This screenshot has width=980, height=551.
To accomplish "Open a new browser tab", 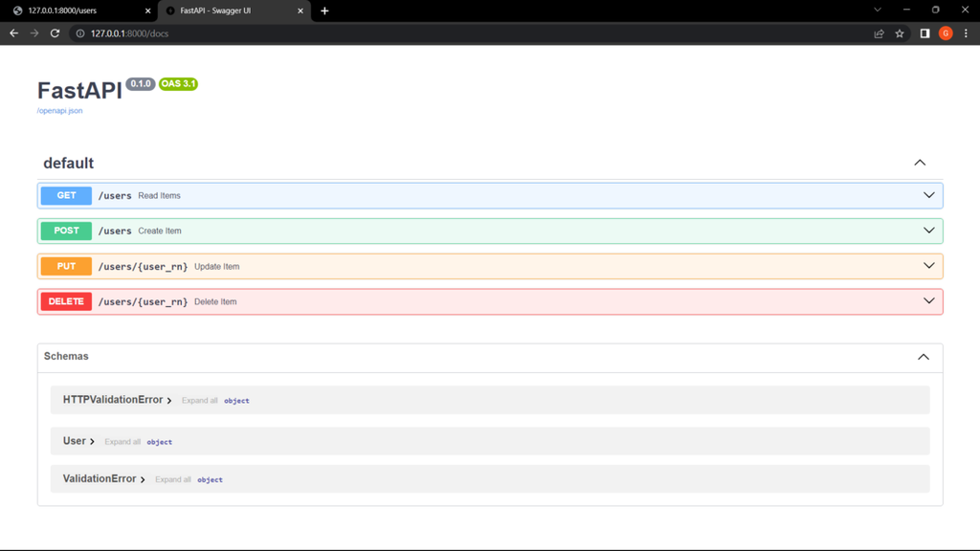I will coord(324,11).
